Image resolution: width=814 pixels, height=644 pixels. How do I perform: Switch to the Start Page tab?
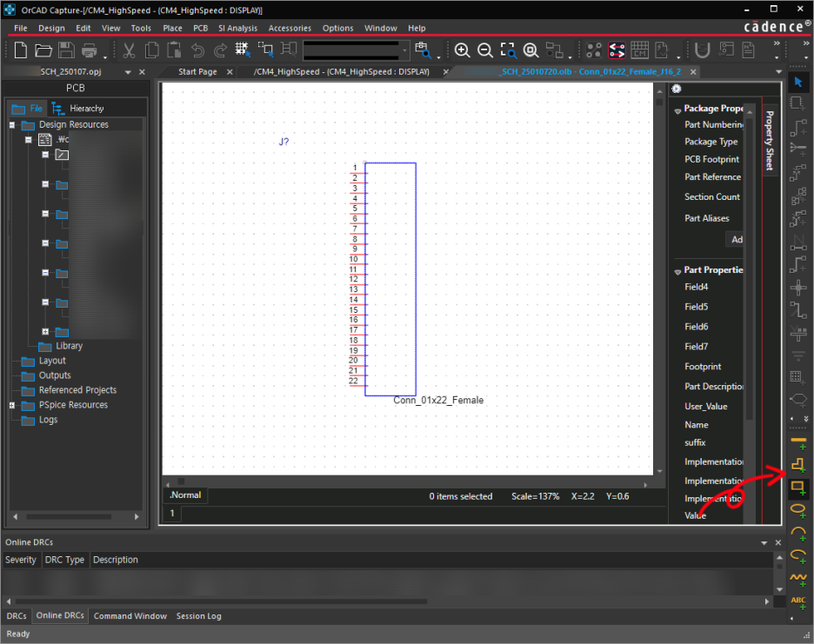pos(197,71)
